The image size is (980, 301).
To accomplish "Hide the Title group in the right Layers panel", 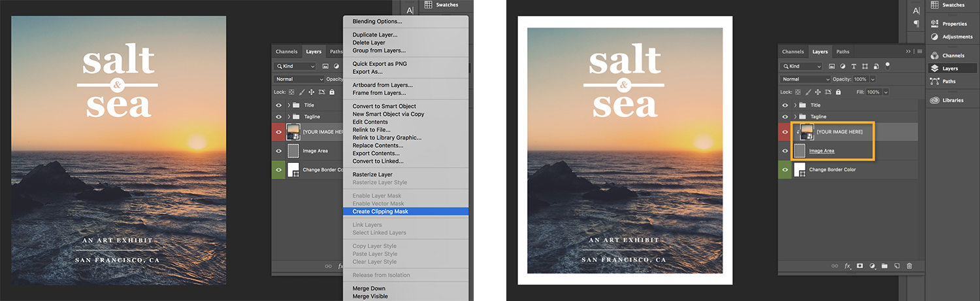I will pos(785,105).
